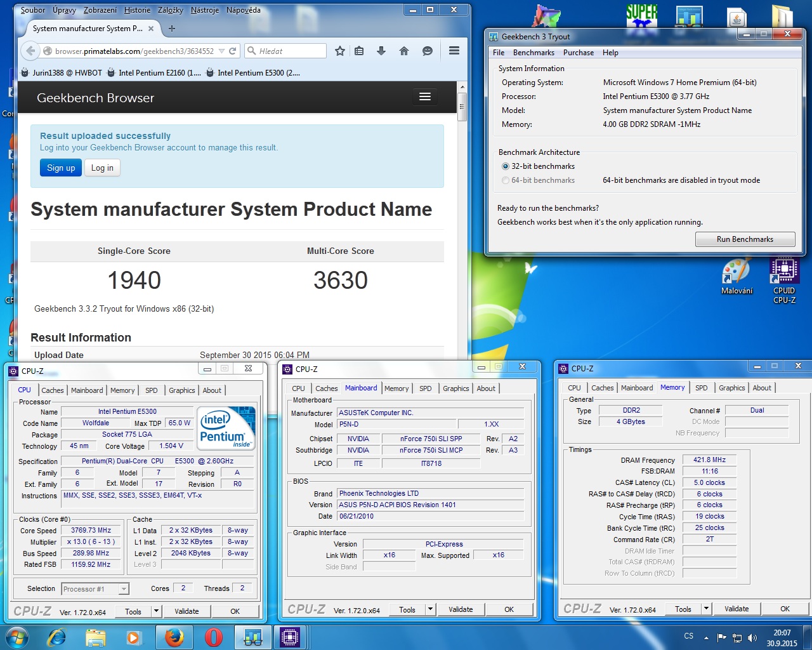Open CPU tab in middle CPU-Z window
This screenshot has width=812, height=650.
(x=298, y=388)
